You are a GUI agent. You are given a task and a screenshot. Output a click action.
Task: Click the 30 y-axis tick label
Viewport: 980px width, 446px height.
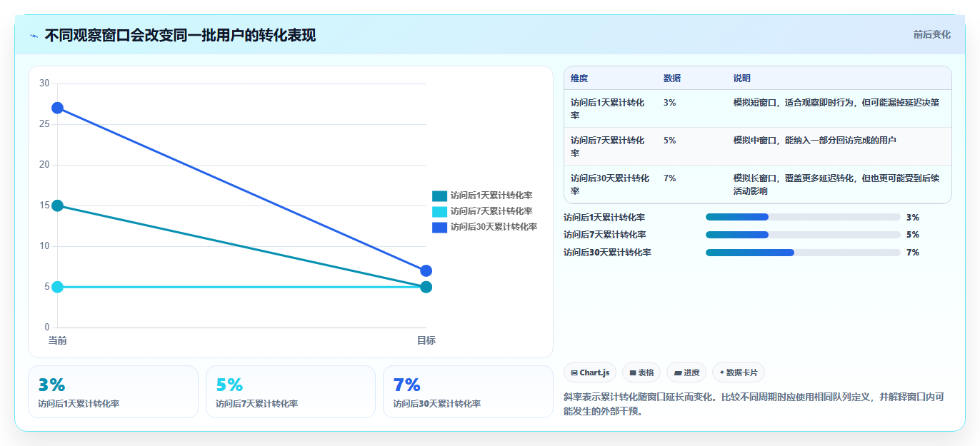coord(44,83)
